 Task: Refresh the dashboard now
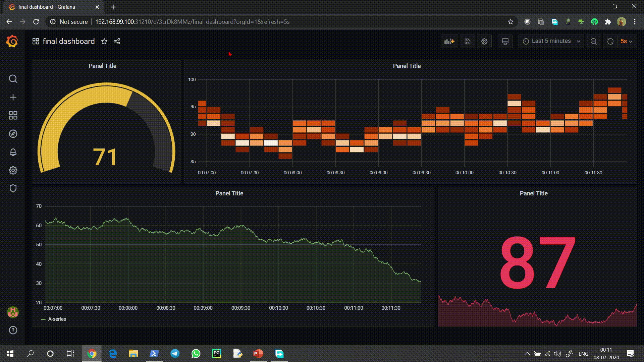pos(610,41)
